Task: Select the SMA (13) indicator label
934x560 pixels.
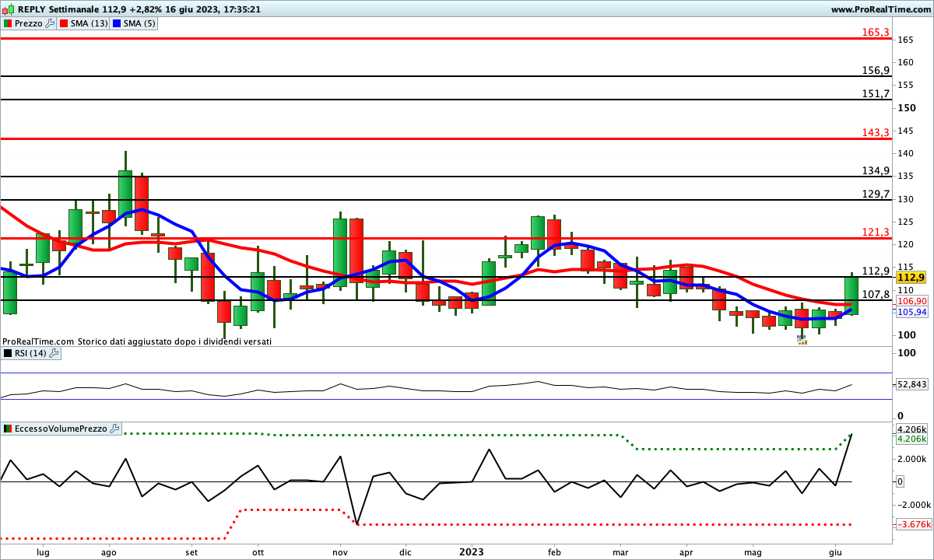Action: 90,23
